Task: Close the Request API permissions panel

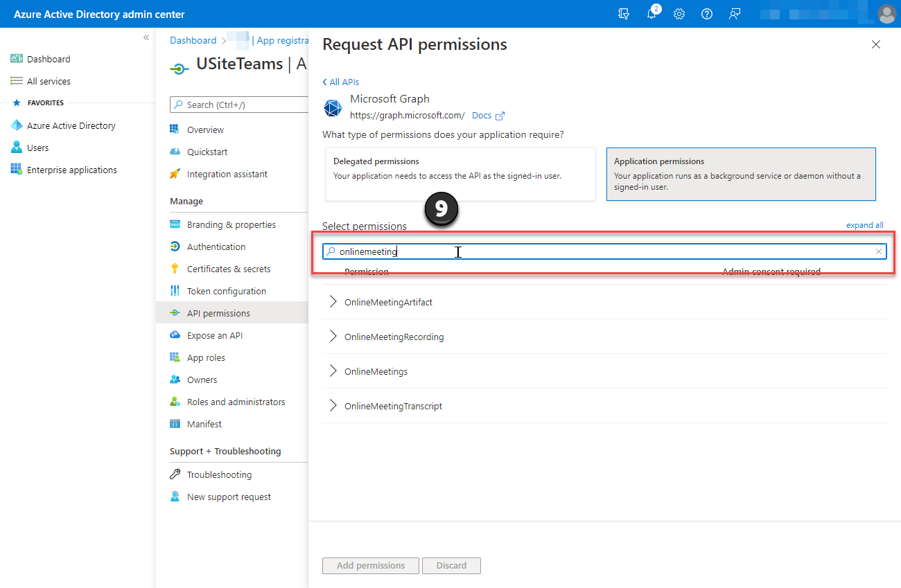Action: [876, 44]
